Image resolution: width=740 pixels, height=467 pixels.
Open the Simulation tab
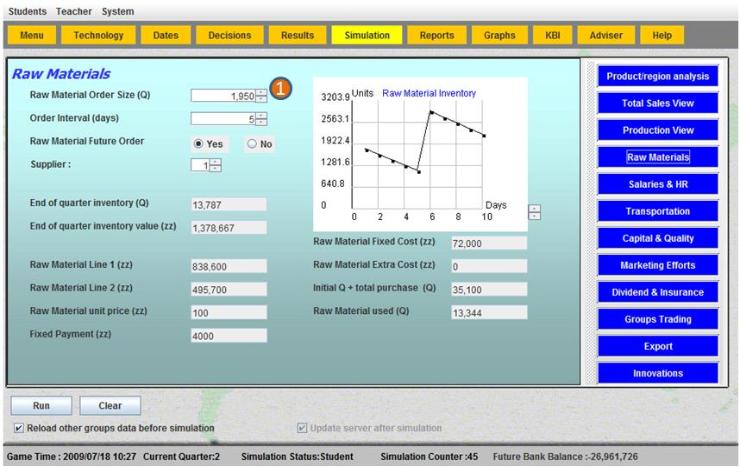tap(367, 35)
